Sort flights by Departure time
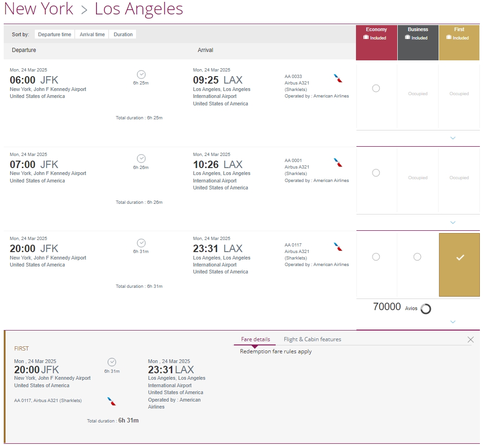The image size is (485, 448). (x=55, y=34)
